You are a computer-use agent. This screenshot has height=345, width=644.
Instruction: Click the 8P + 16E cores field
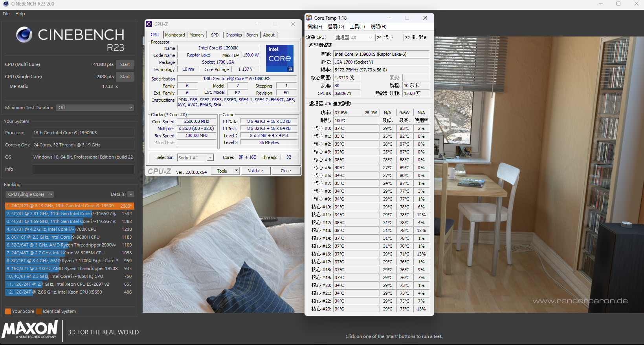[x=248, y=157]
